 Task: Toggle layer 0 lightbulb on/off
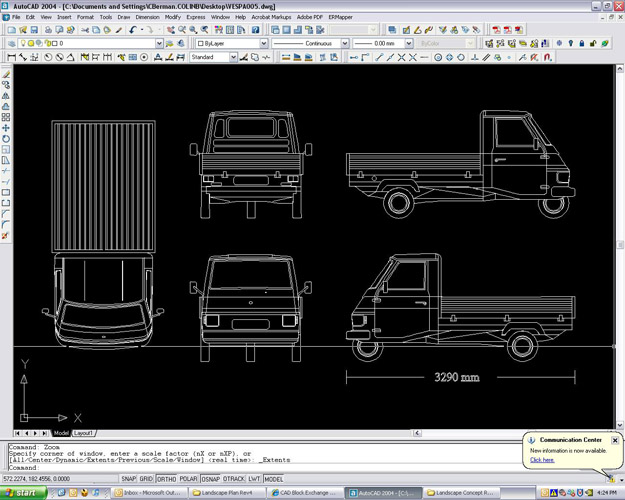[x=23, y=43]
